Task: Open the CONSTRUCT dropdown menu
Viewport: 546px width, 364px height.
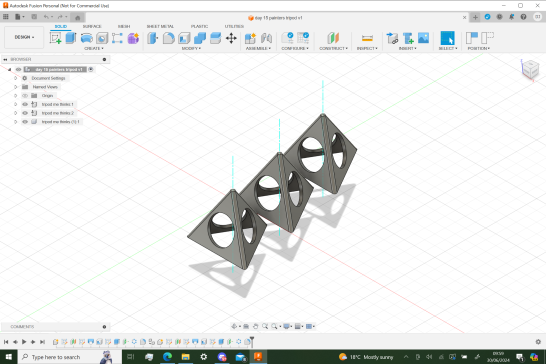Action: click(x=333, y=48)
